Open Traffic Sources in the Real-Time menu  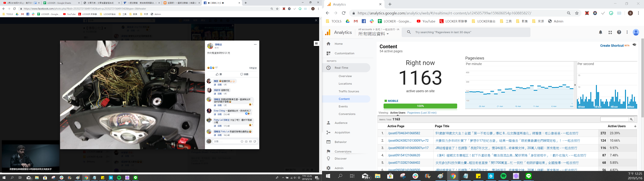pyautogui.click(x=349, y=91)
